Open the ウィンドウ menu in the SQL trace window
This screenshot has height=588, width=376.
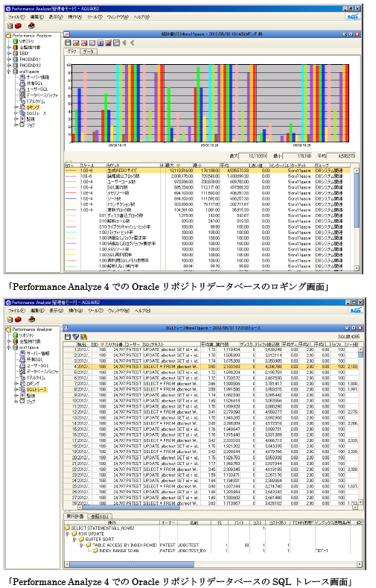click(x=118, y=311)
